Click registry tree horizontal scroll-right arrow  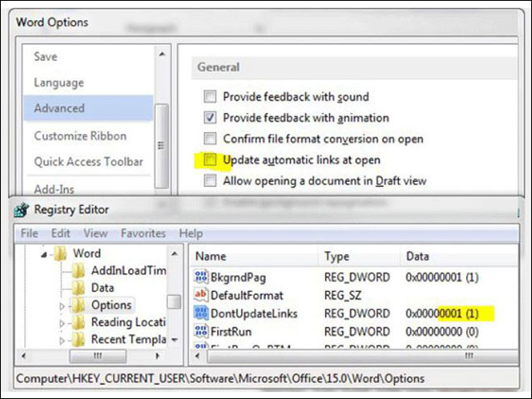(x=157, y=357)
